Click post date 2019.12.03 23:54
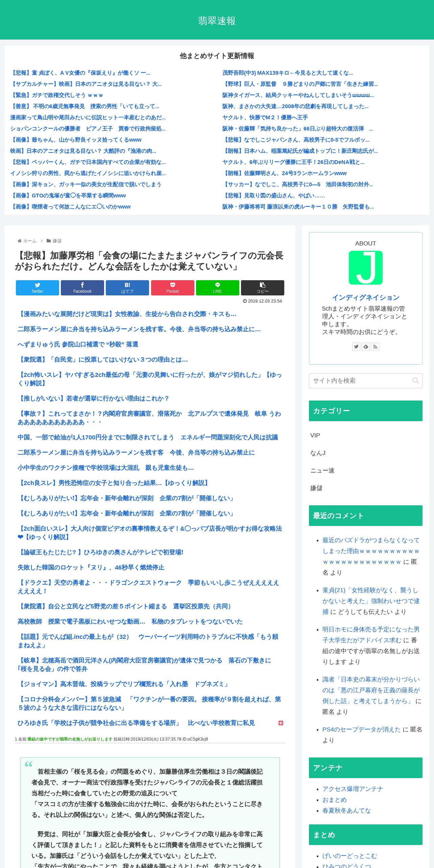The height and width of the screenshot is (868, 434). [x=263, y=301]
